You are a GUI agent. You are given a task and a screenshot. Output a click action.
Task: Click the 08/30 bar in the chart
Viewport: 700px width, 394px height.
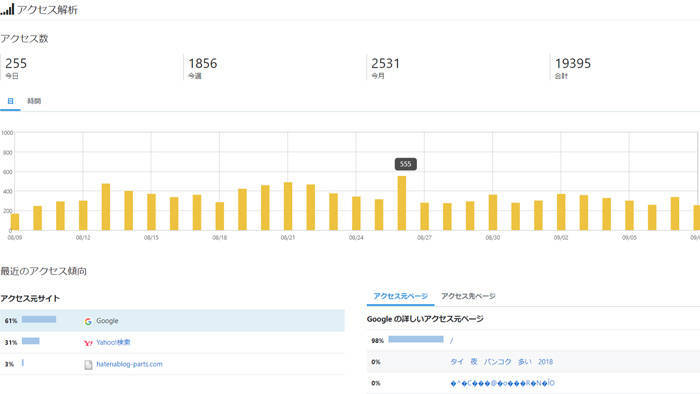493,212
